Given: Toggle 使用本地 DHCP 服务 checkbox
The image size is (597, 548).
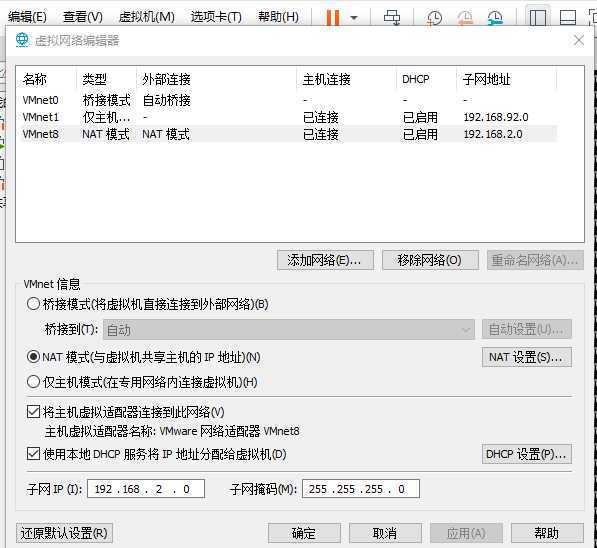Looking at the screenshot, I should pos(33,454).
